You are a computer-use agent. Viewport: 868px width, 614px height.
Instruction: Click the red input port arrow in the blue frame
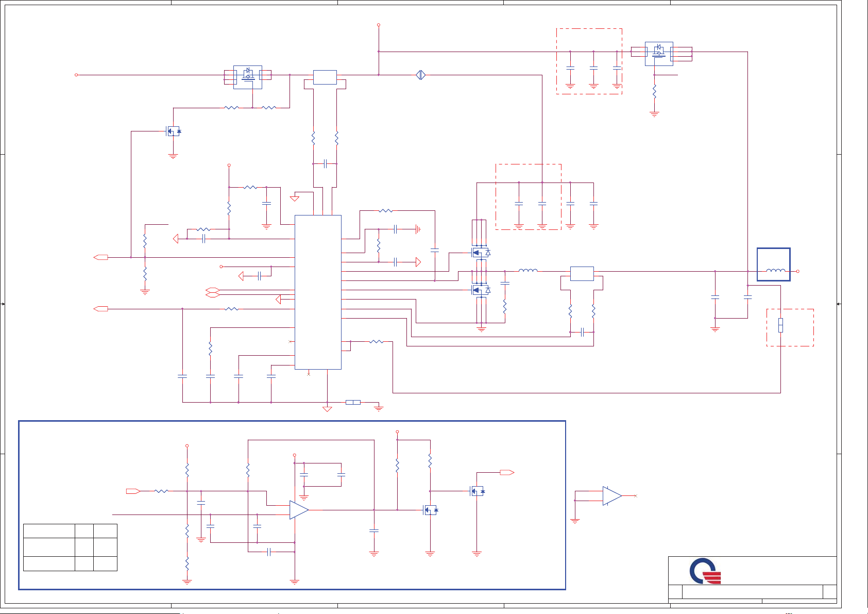[133, 491]
